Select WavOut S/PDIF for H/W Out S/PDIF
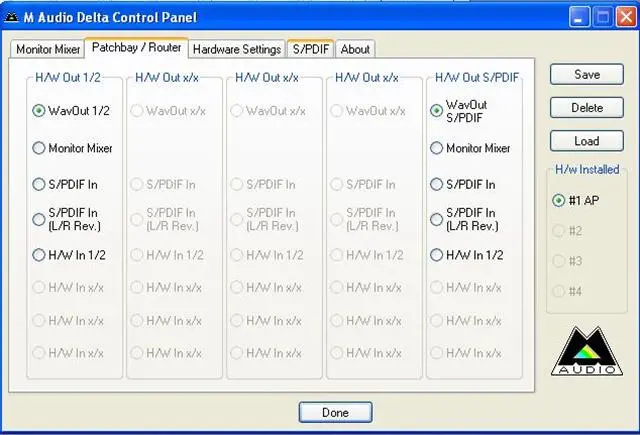This screenshot has width=640, height=435. 437,111
